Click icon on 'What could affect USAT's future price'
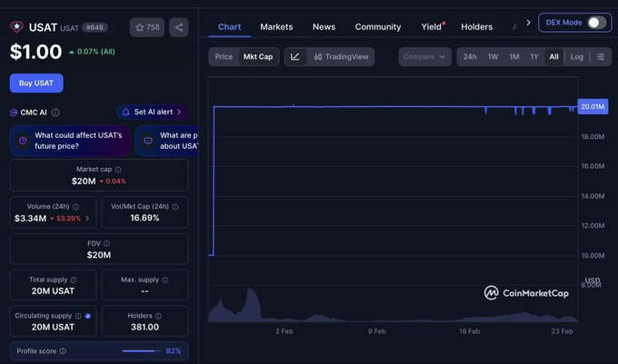This screenshot has height=364, width=618. point(23,141)
